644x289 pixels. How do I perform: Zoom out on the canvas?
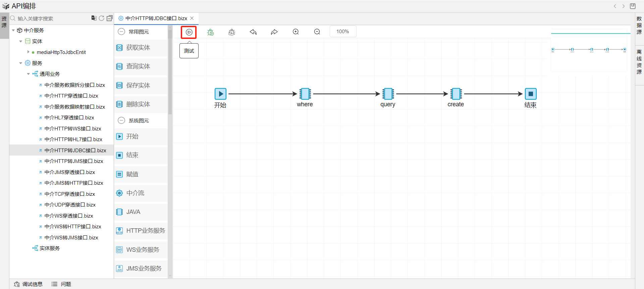click(x=317, y=32)
